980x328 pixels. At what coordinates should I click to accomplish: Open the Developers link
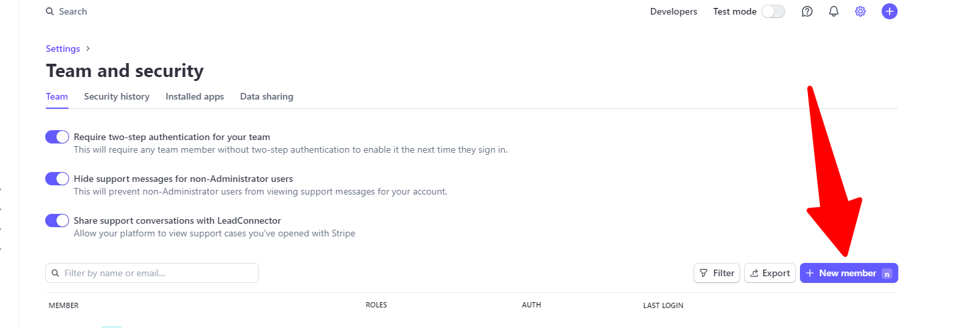coord(674,11)
